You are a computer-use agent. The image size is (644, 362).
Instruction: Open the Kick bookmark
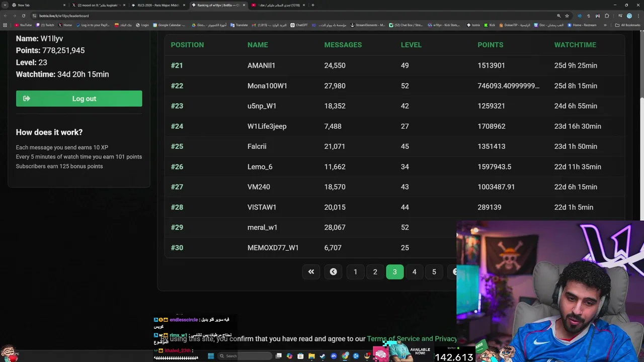click(490, 25)
